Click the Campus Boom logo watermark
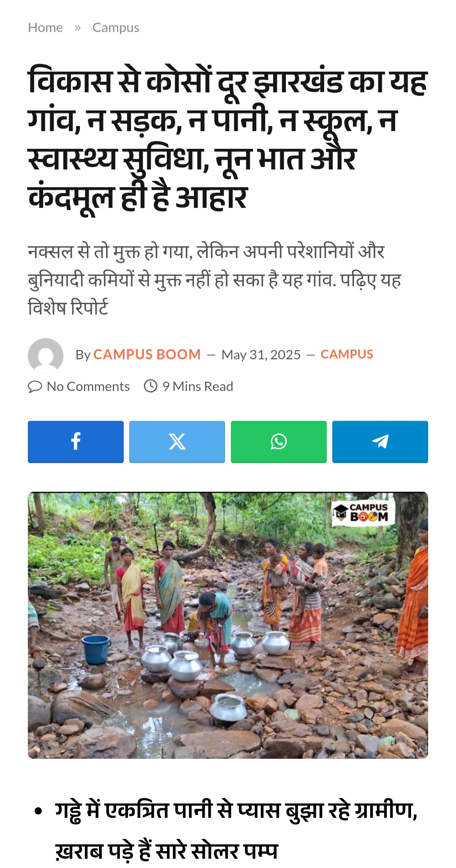456x868 pixels. pos(364,512)
